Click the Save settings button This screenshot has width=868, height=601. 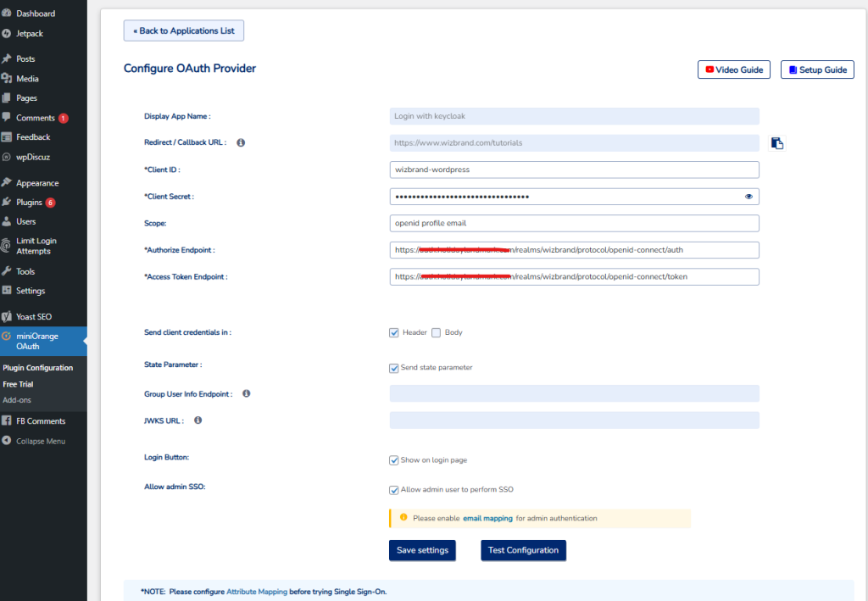(x=422, y=550)
